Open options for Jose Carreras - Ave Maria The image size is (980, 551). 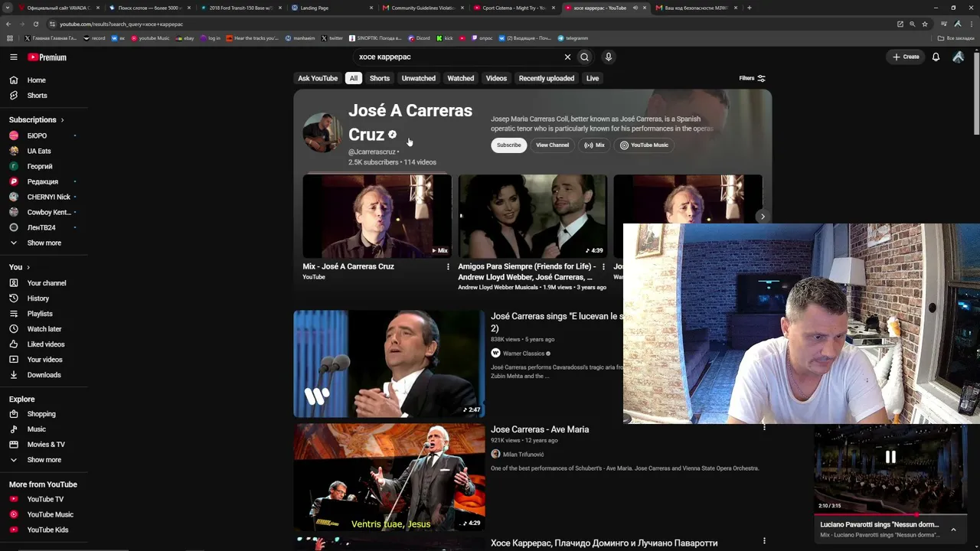click(x=764, y=427)
